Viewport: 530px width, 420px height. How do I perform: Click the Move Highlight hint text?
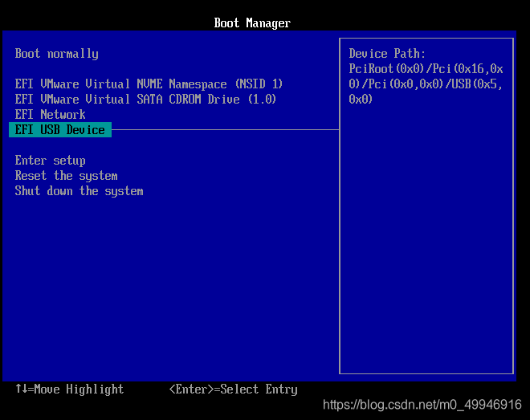point(70,389)
